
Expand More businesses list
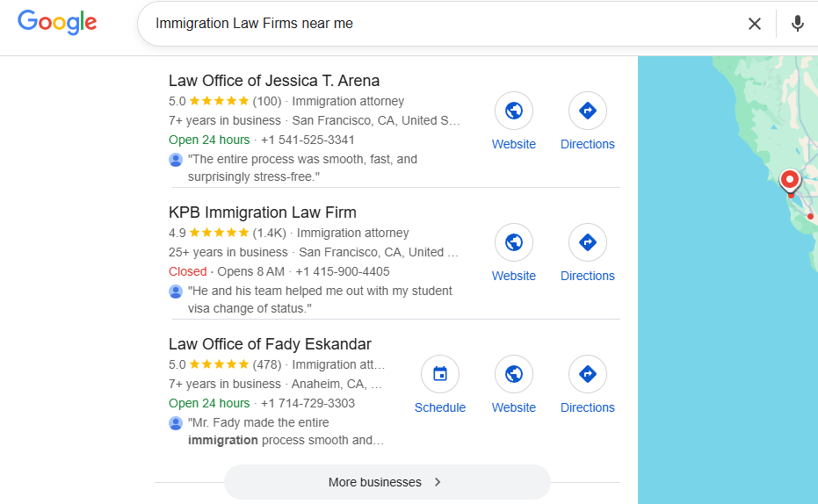387,482
